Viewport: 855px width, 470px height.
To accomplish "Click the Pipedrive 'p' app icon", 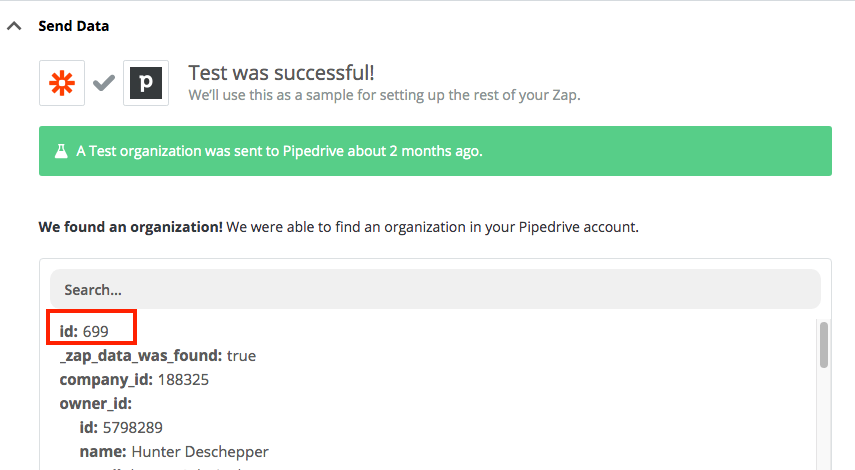I will [146, 83].
